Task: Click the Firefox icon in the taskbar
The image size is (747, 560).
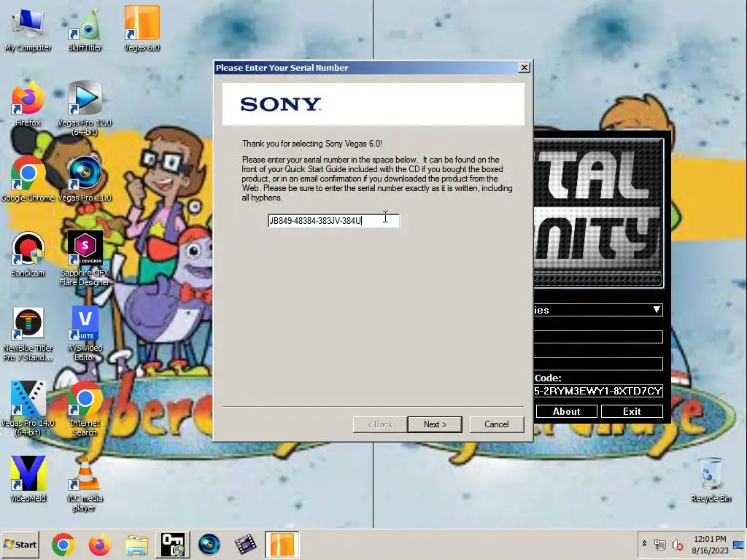Action: click(x=99, y=544)
